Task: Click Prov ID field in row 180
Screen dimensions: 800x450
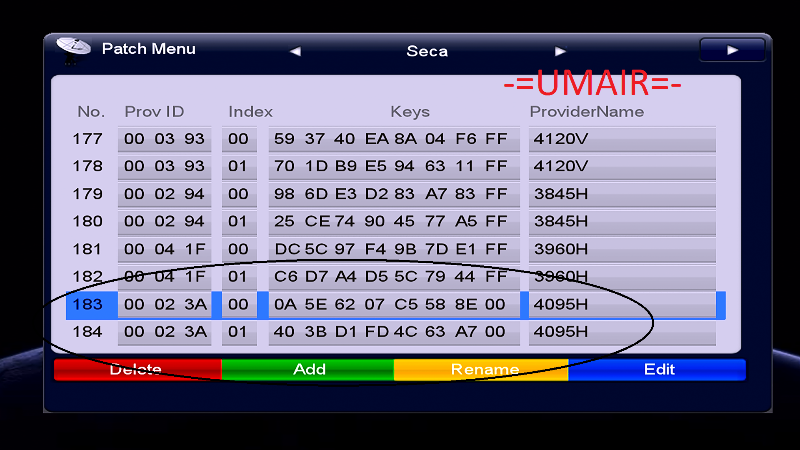Action: (x=165, y=221)
